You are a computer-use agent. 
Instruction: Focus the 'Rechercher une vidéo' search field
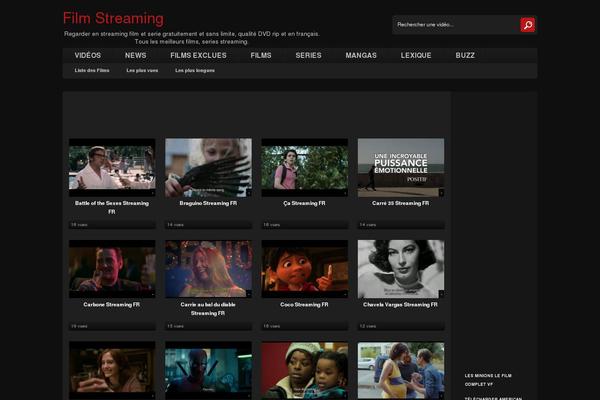pos(456,25)
